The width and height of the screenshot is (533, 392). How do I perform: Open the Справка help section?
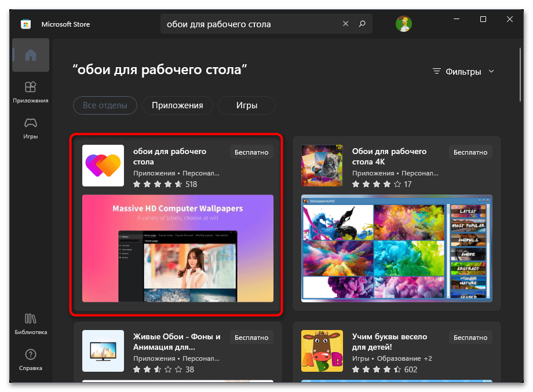(x=31, y=360)
